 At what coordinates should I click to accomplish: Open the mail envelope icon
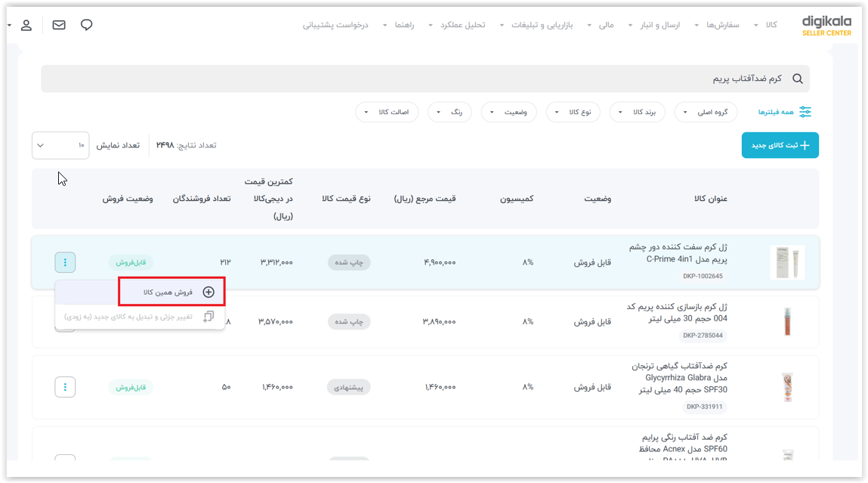point(59,25)
